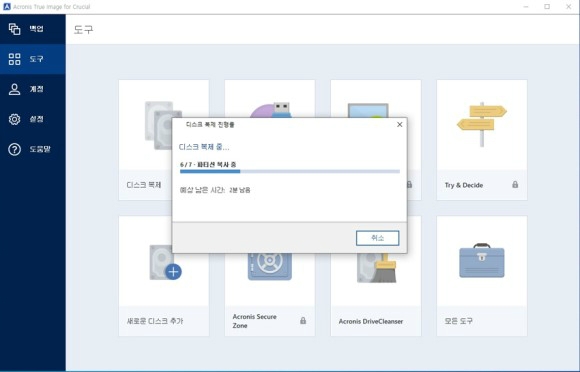Click the USB rescue media tile icon
The width and height of the screenshot is (580, 372).
271,110
